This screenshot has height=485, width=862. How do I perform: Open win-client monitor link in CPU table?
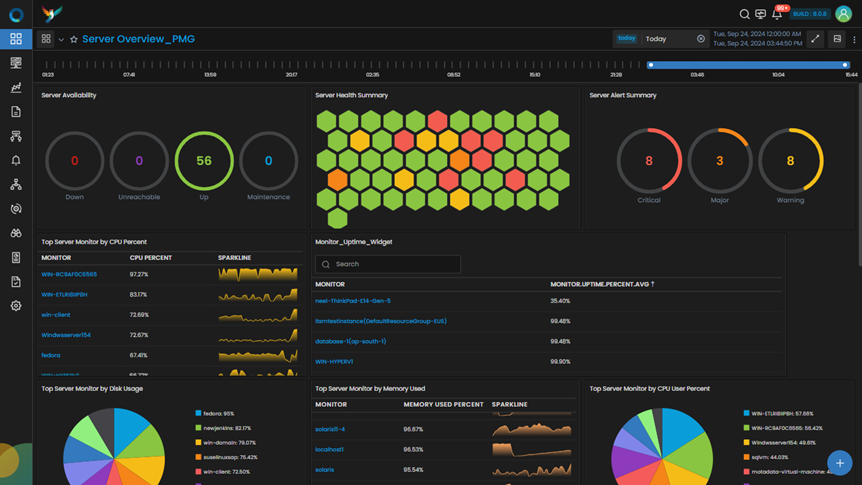56,315
